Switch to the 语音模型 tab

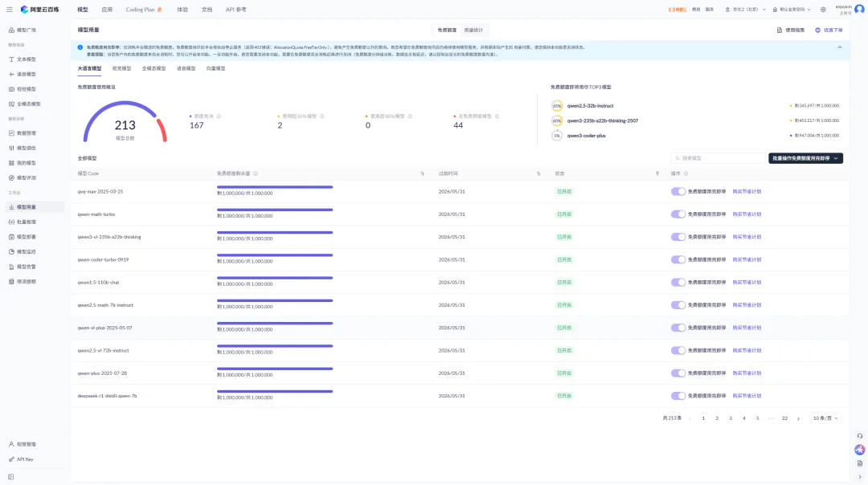tap(186, 68)
